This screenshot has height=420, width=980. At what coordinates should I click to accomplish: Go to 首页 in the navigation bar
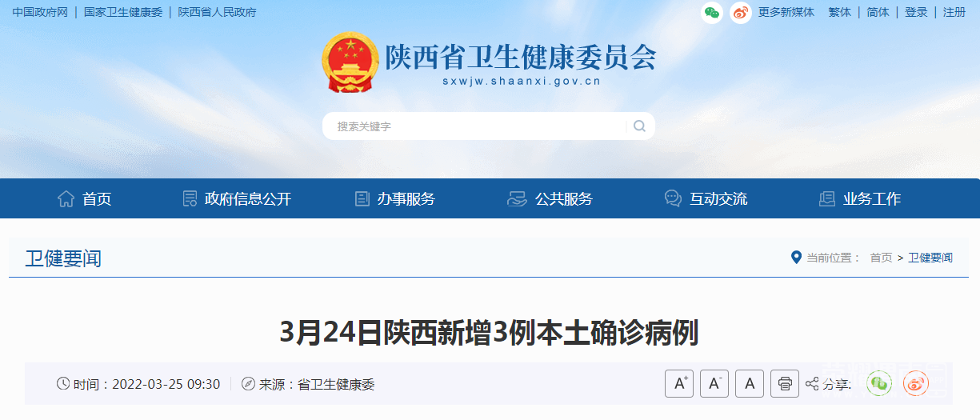point(85,199)
